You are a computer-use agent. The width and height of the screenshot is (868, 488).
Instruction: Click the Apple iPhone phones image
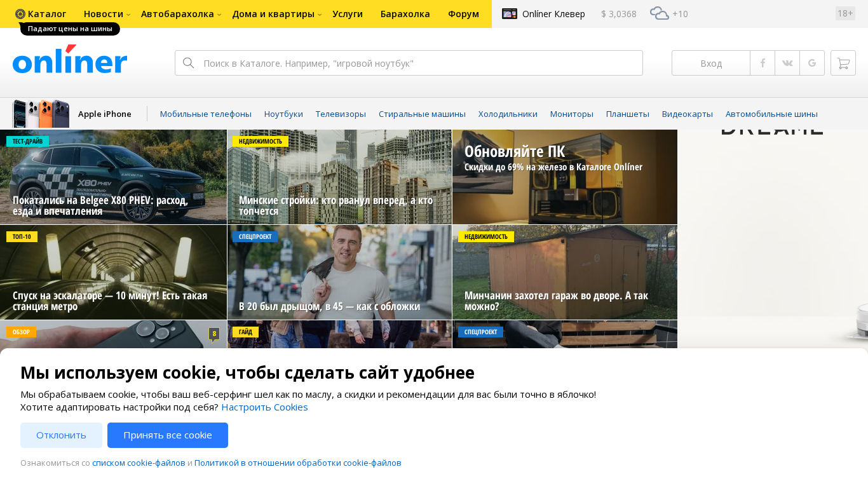(x=41, y=114)
